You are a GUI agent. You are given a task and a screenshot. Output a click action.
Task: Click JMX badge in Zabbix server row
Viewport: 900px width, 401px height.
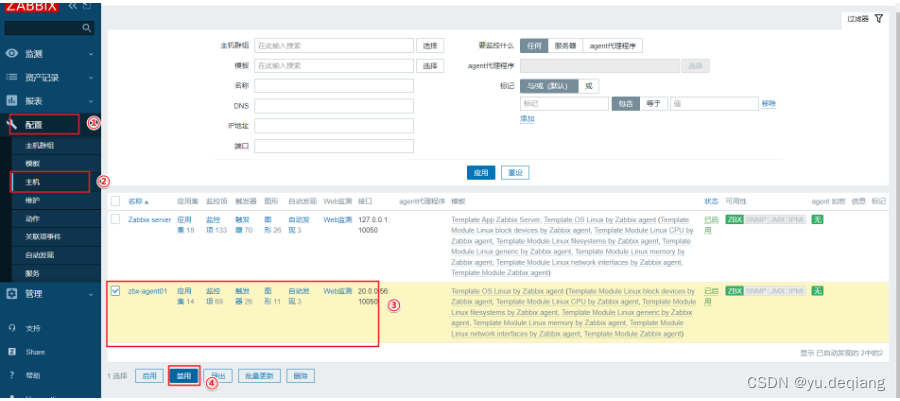tap(777, 220)
